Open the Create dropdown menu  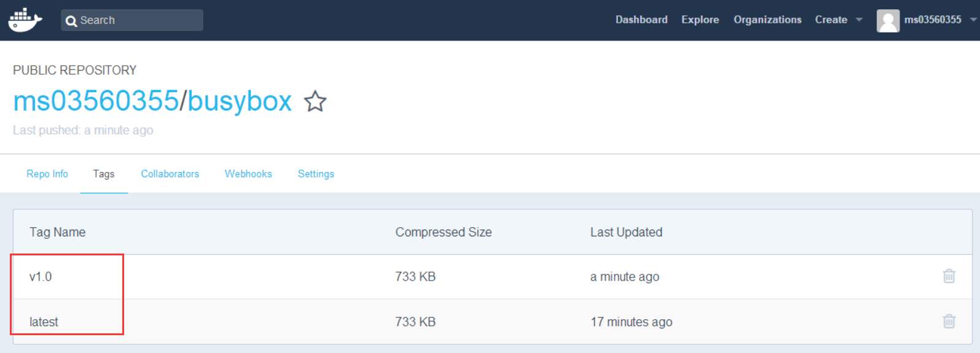(x=839, y=20)
